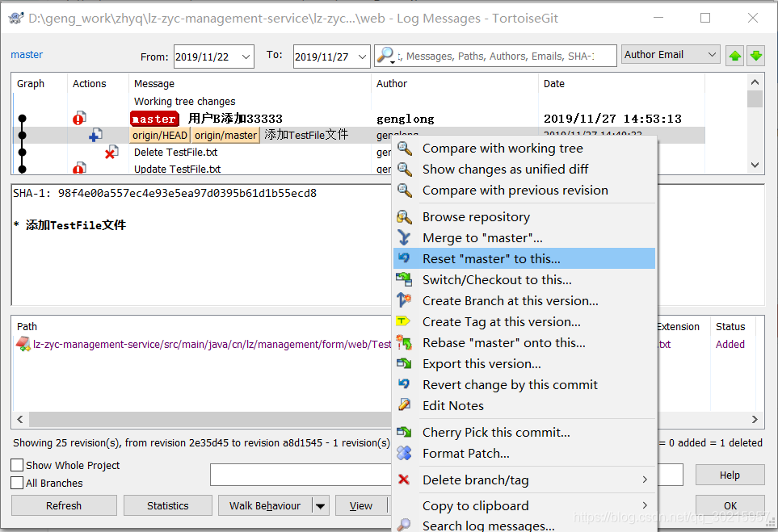Select the Working tree changes row

(x=358, y=101)
